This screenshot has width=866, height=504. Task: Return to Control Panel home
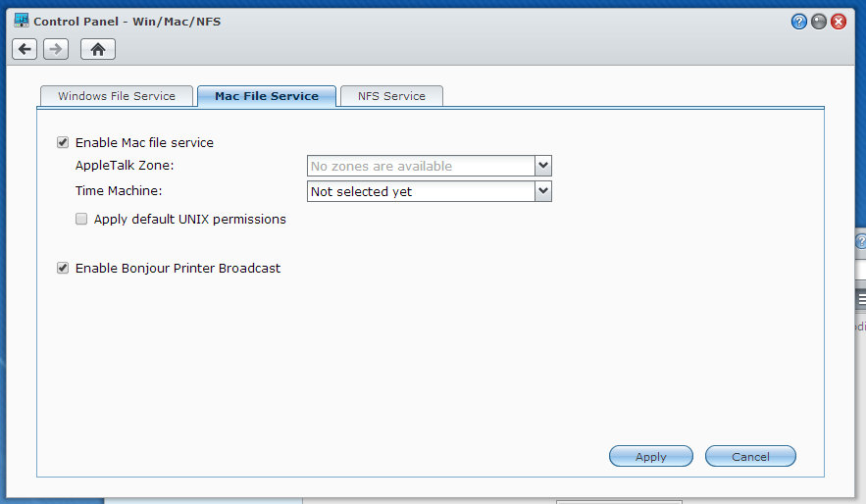[x=98, y=49]
